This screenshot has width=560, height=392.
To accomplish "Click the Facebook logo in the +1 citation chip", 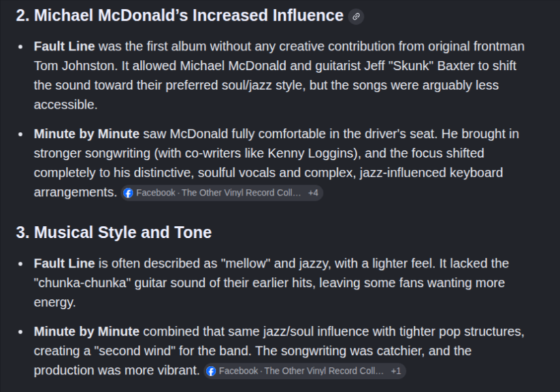I will [x=211, y=371].
